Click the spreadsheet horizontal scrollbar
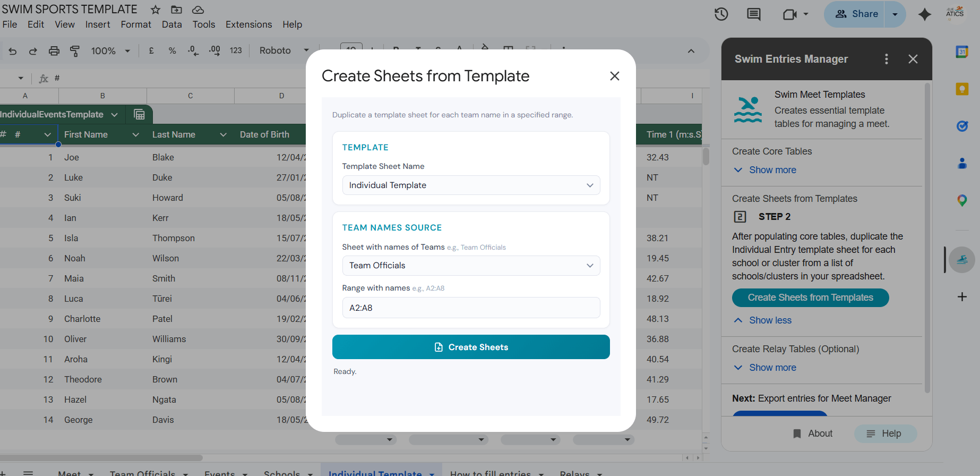This screenshot has height=476, width=980. [101, 457]
